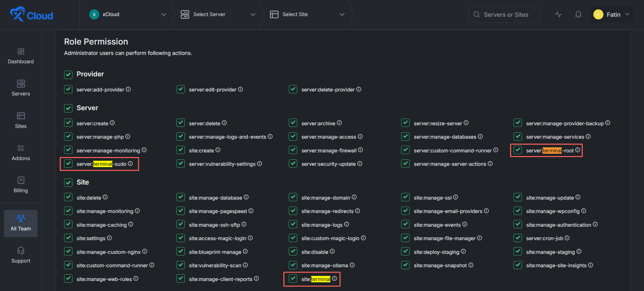The image size is (644, 291).
Task: Open Addons in sidebar
Action: point(21,153)
